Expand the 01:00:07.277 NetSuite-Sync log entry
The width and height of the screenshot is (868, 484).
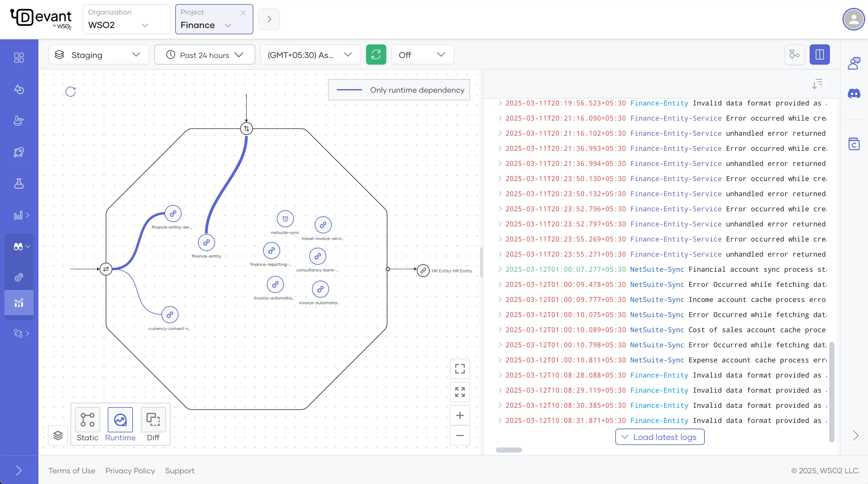[x=500, y=269]
